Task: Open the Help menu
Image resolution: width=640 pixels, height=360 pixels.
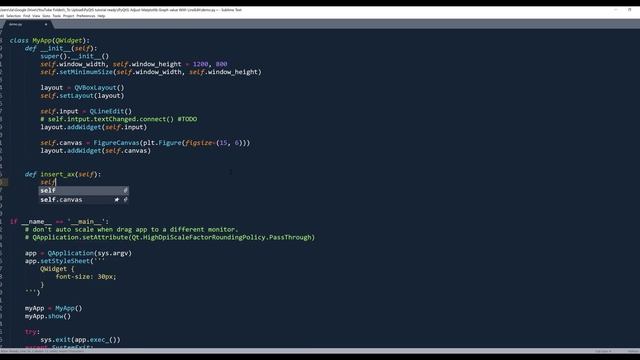Action: point(101,16)
